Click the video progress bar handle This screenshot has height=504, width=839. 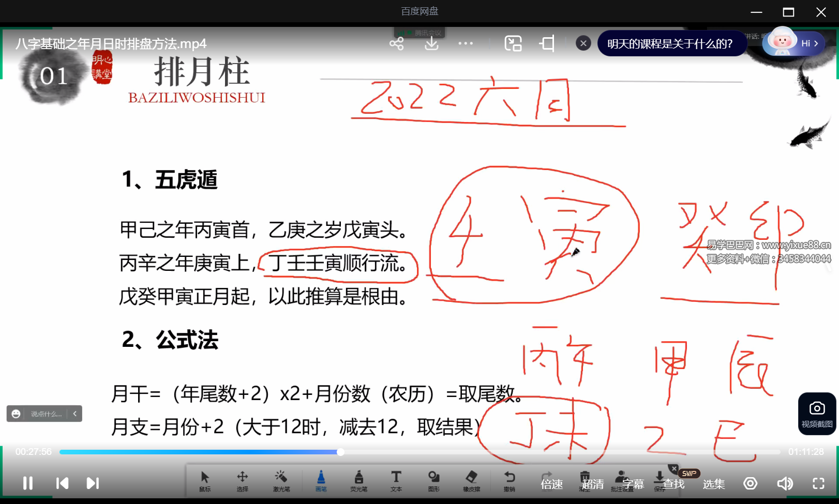pyautogui.click(x=340, y=452)
